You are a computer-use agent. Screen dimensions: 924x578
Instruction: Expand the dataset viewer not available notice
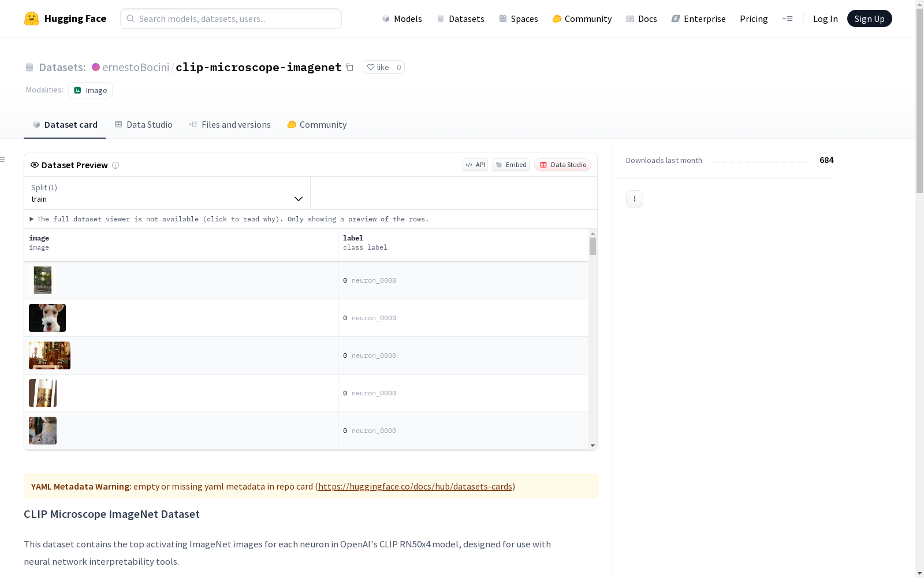[x=229, y=219]
